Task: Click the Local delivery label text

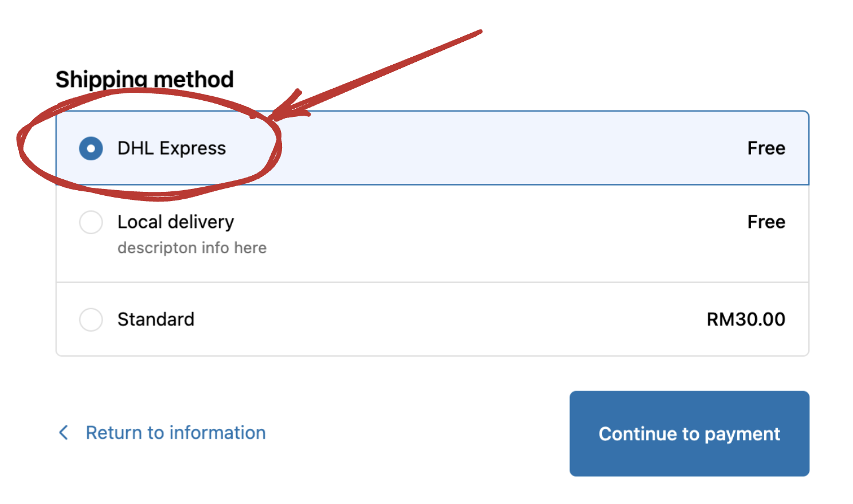Action: point(176,222)
